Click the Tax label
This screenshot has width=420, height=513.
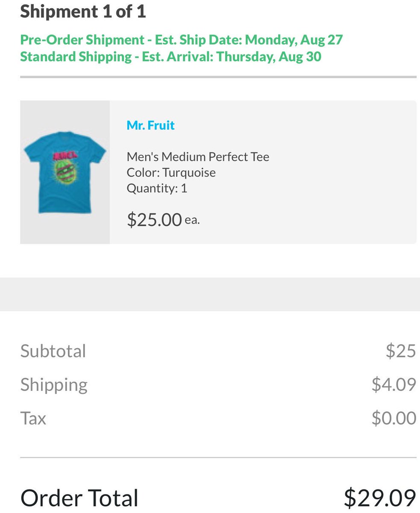33,418
